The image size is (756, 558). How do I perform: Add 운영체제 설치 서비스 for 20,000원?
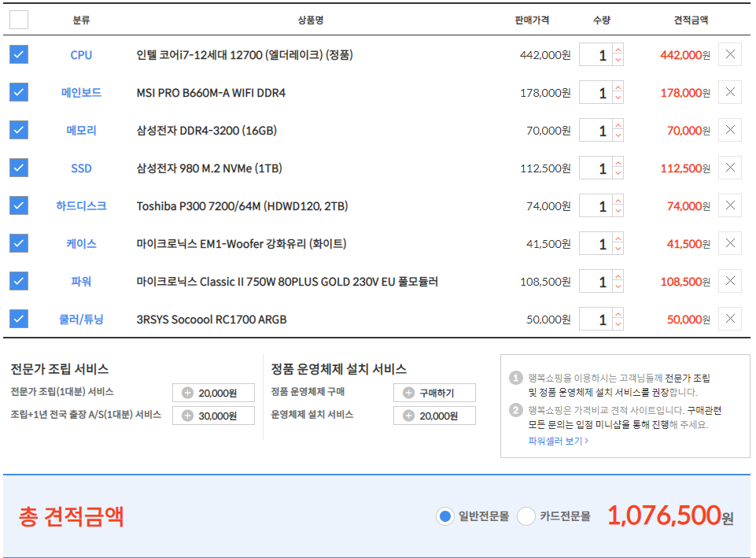tap(434, 416)
